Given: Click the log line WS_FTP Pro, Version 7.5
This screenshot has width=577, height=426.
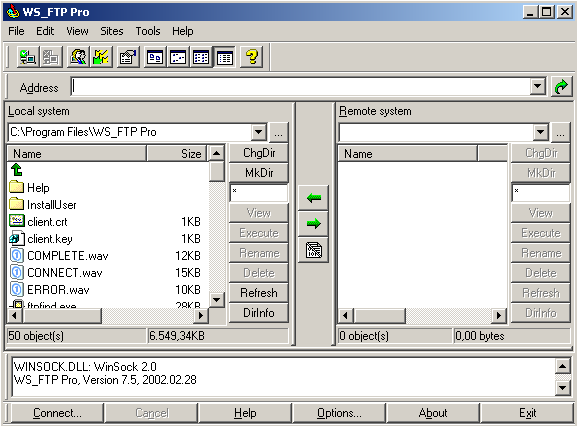Looking at the screenshot, I should (105, 380).
